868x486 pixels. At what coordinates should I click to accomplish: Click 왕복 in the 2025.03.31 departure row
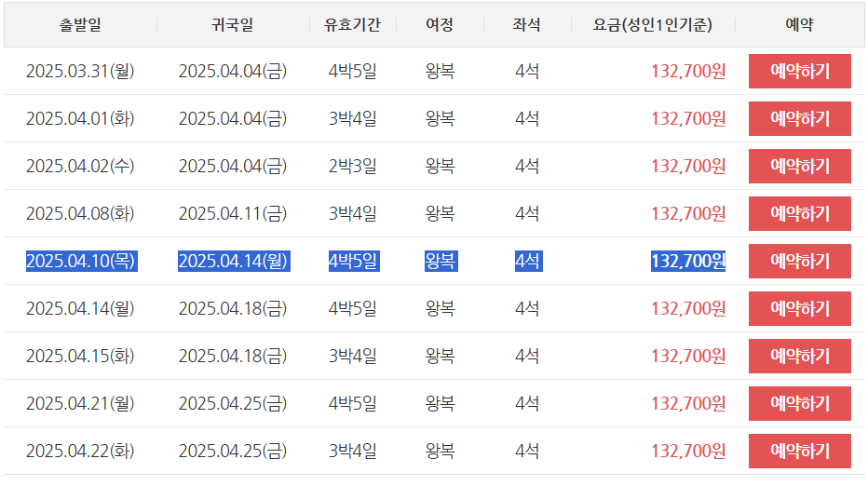point(441,71)
